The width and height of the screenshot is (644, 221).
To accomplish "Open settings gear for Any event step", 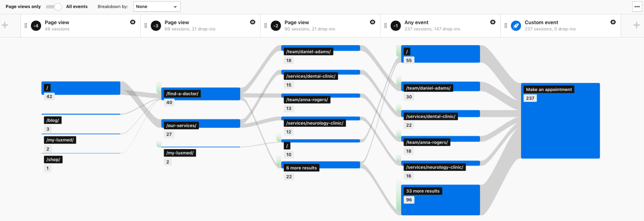I will (493, 22).
